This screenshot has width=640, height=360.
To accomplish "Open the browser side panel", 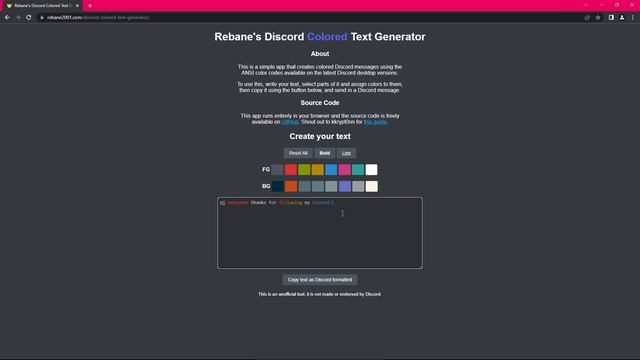I will (611, 18).
